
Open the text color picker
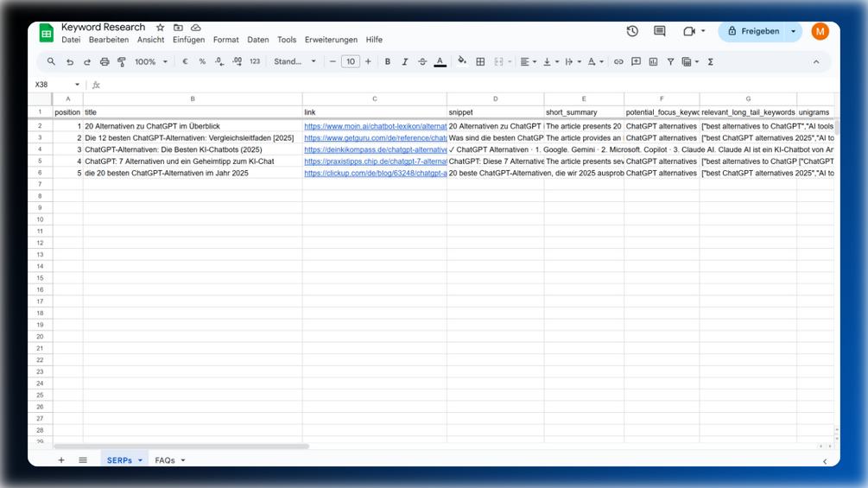[x=440, y=62]
